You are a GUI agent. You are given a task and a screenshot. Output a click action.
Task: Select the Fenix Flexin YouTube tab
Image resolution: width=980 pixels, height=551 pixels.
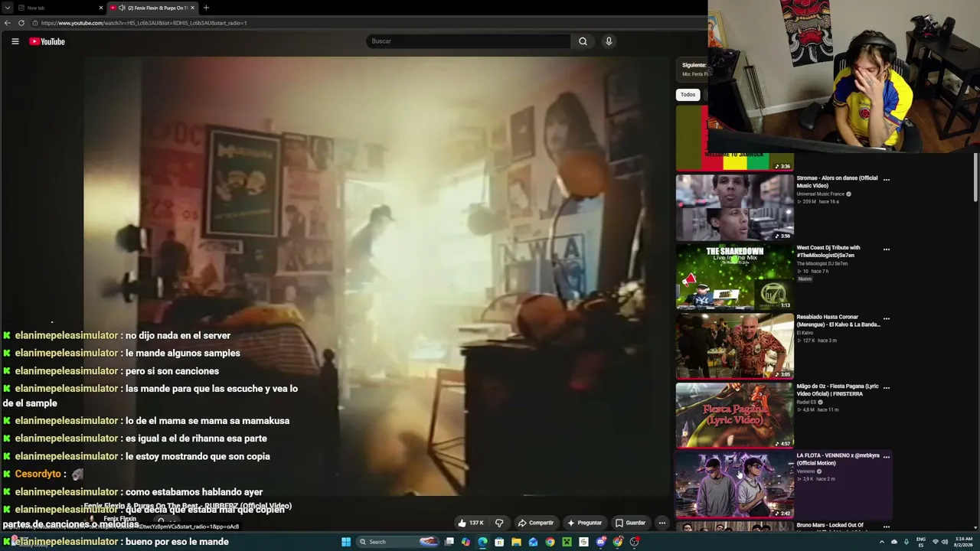[x=152, y=8]
